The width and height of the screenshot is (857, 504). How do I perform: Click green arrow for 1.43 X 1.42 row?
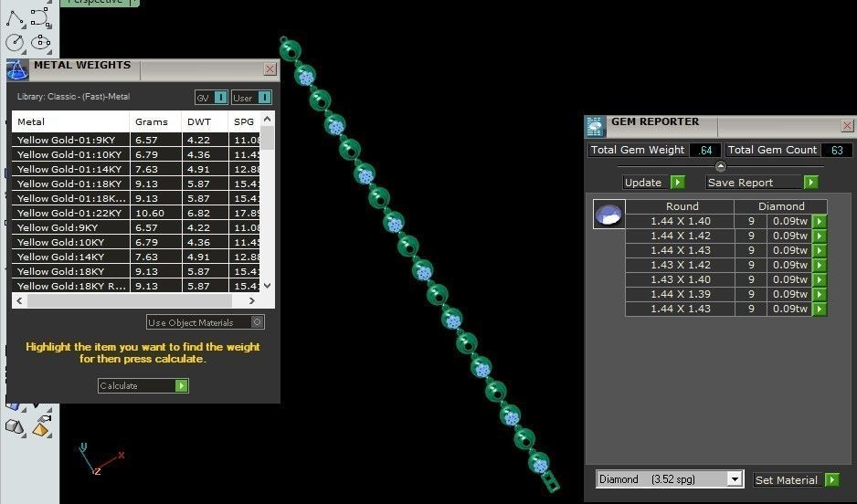[x=820, y=265]
